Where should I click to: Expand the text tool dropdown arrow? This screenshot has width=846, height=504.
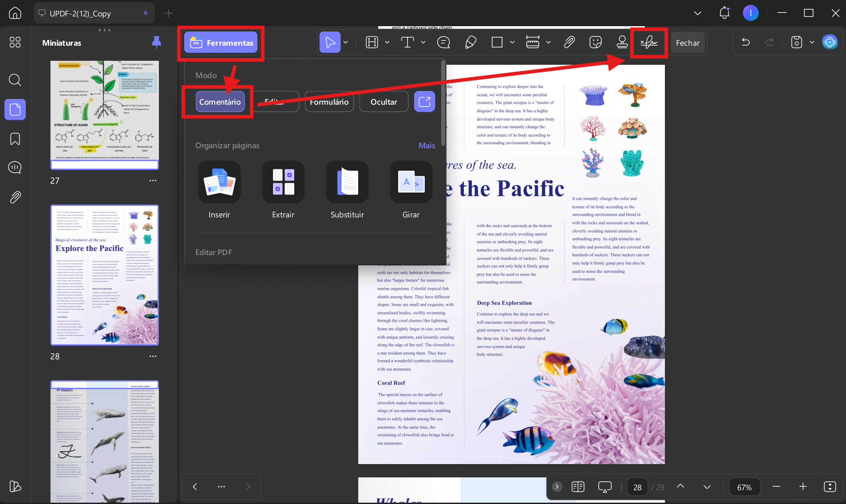(x=423, y=43)
